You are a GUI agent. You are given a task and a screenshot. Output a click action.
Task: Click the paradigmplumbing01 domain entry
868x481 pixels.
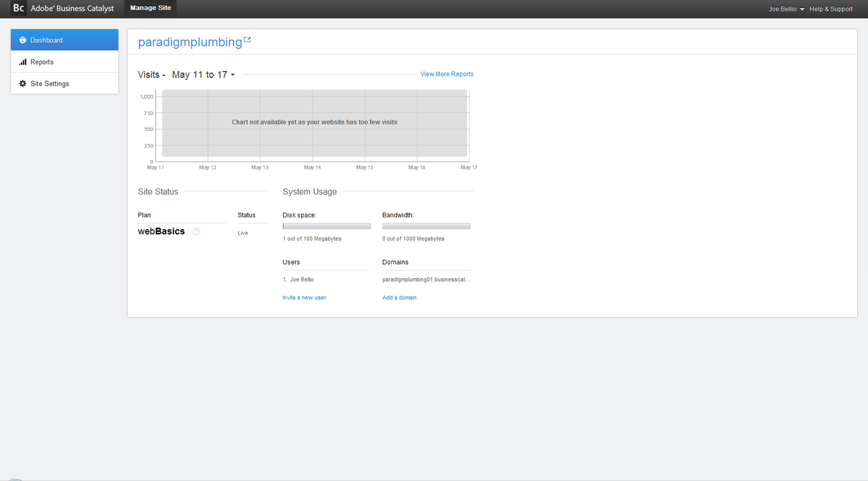point(426,279)
